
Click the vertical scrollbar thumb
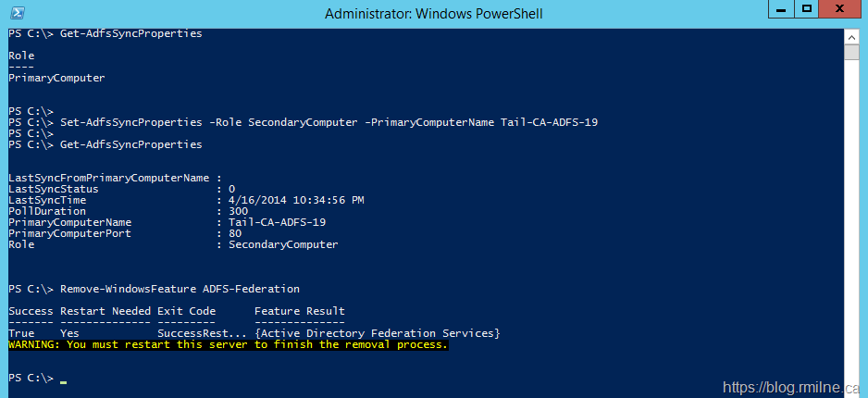click(x=852, y=50)
